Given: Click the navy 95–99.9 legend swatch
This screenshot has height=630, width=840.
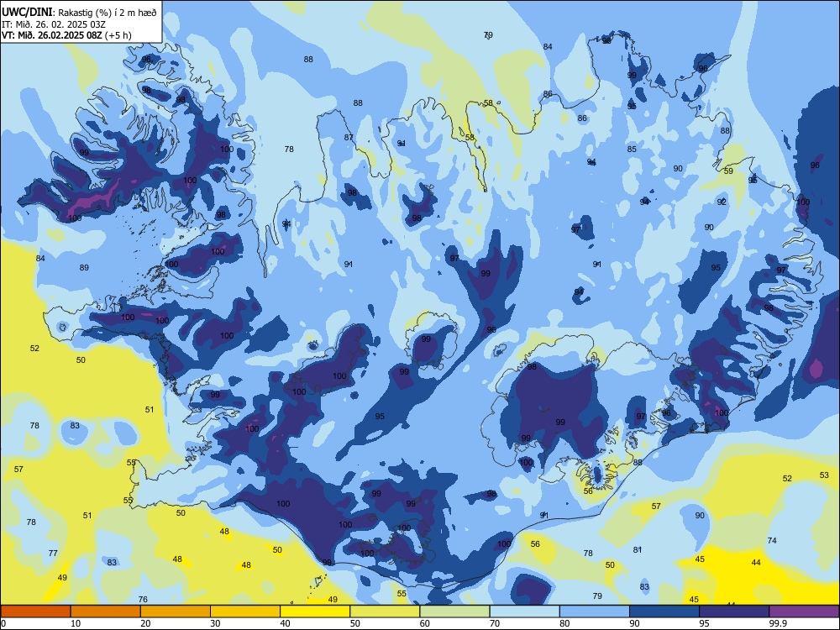Looking at the screenshot, I should [734, 612].
